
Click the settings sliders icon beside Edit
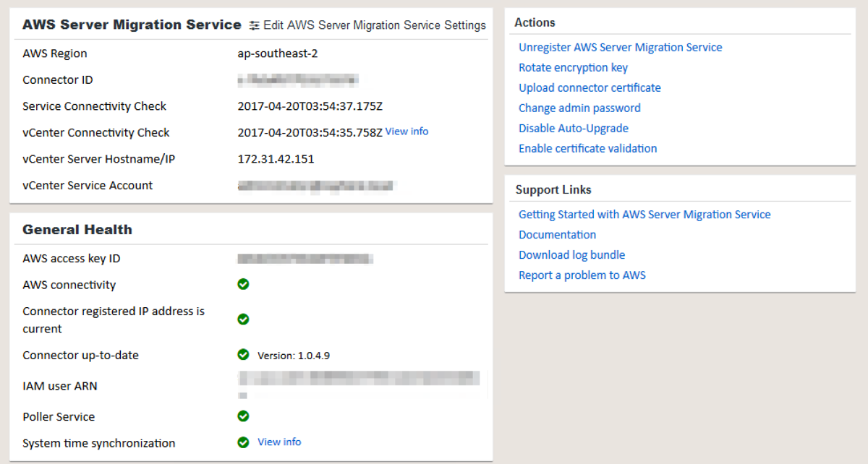pos(254,25)
